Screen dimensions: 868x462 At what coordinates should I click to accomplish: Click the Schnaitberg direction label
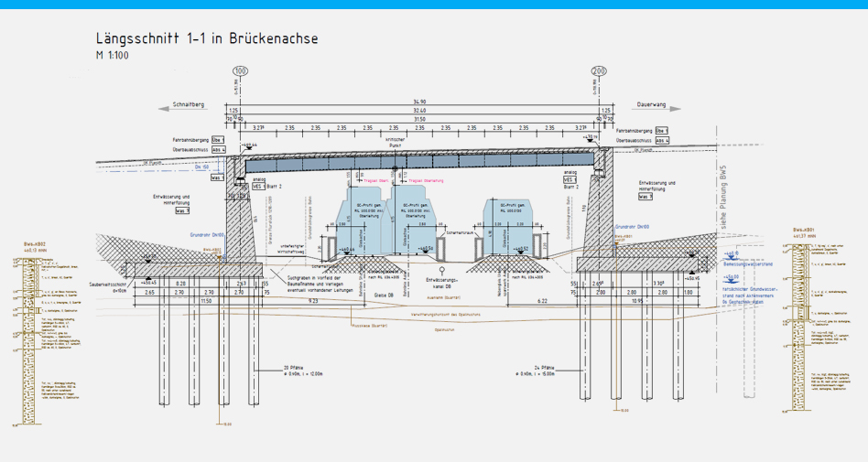click(x=189, y=104)
